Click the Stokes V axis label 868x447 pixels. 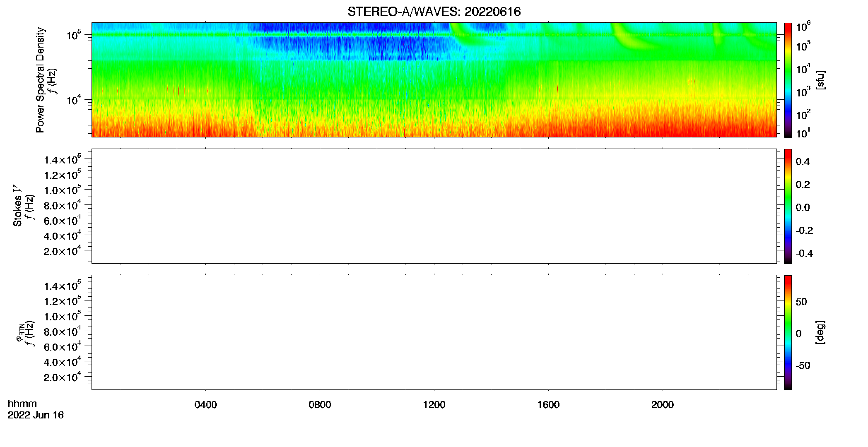click(x=17, y=206)
